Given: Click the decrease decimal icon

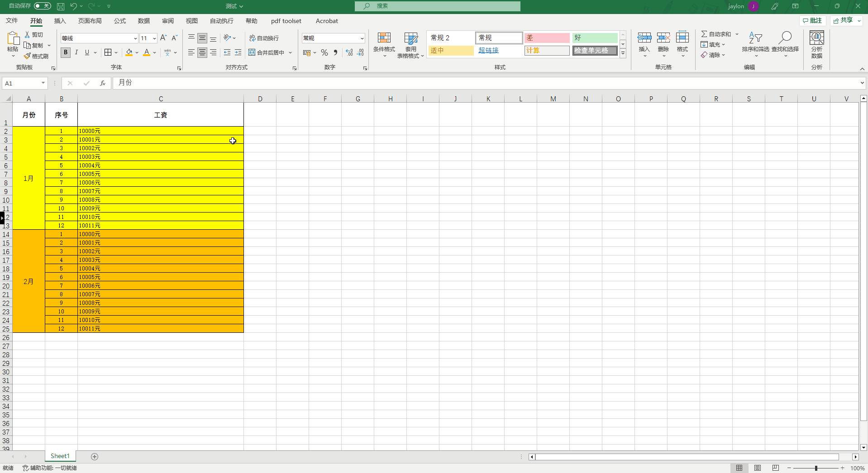Looking at the screenshot, I should point(360,52).
